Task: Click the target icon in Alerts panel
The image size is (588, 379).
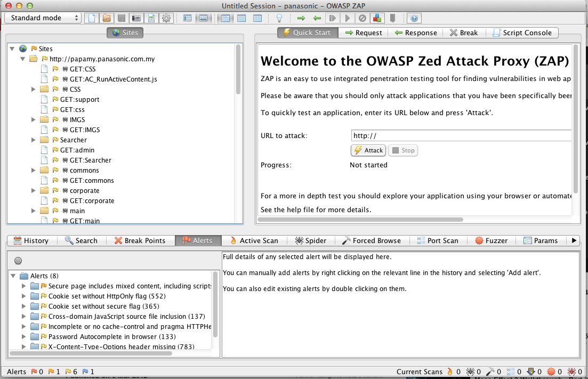Action: point(18,261)
